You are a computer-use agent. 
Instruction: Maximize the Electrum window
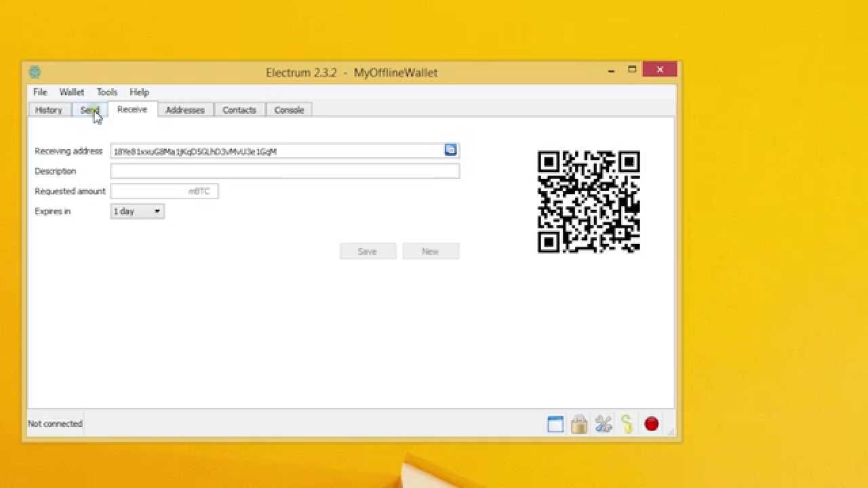pyautogui.click(x=632, y=69)
